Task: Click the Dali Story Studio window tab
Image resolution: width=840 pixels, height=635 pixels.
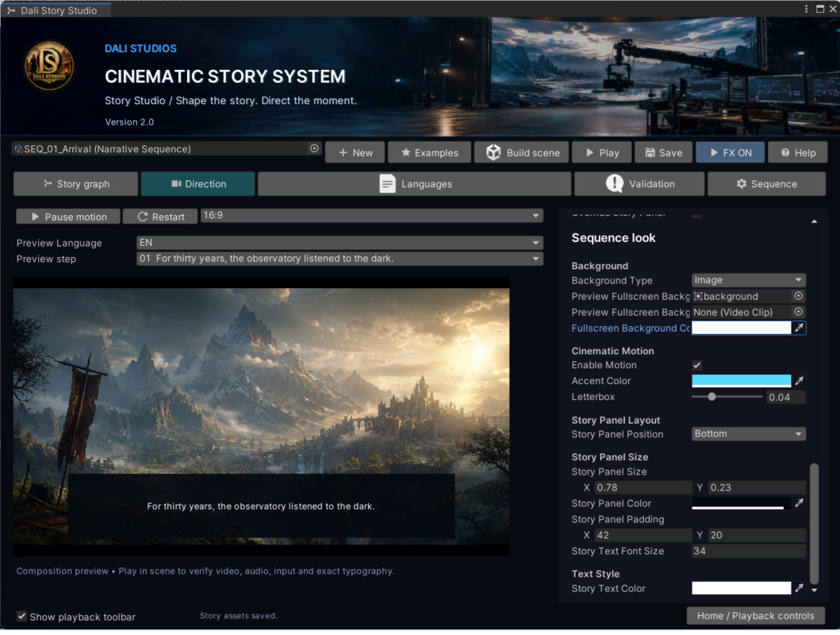Action: 56,10
